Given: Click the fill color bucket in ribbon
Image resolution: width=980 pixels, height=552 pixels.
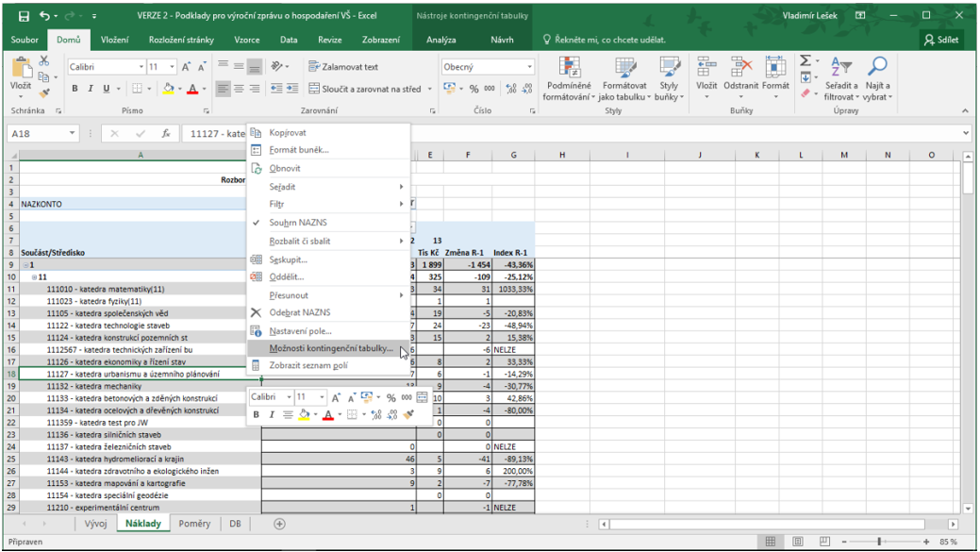Looking at the screenshot, I should [168, 89].
